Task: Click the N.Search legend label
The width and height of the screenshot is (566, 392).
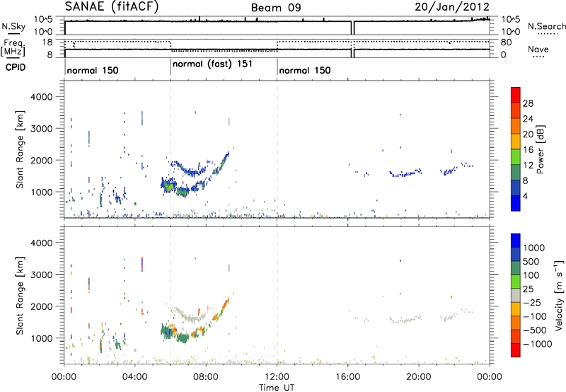Action: tap(546, 26)
